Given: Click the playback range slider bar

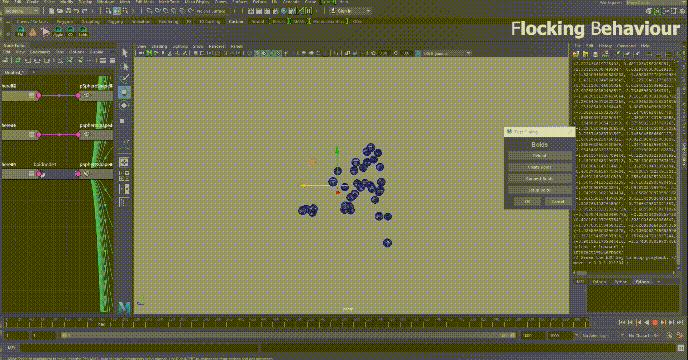Looking at the screenshot, I should click(289, 335).
